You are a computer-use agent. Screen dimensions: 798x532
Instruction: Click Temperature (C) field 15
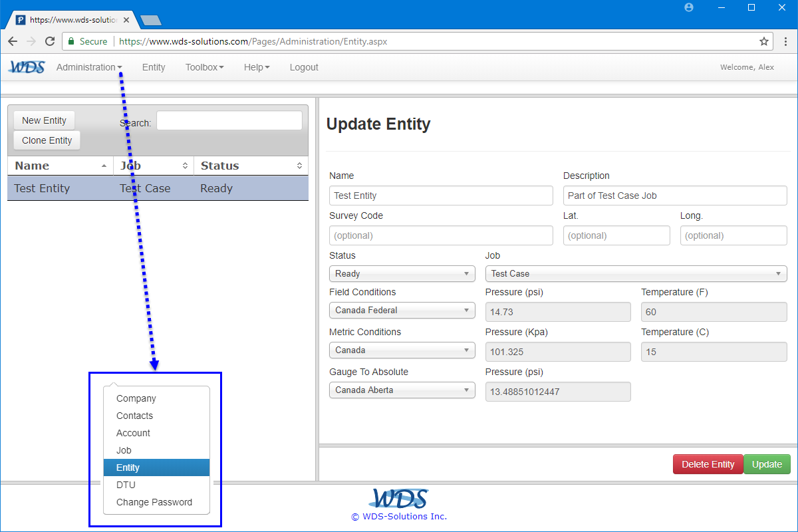[714, 352]
